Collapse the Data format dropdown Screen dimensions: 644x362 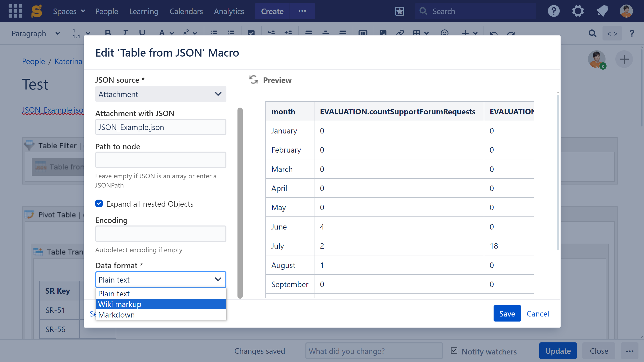(160, 280)
